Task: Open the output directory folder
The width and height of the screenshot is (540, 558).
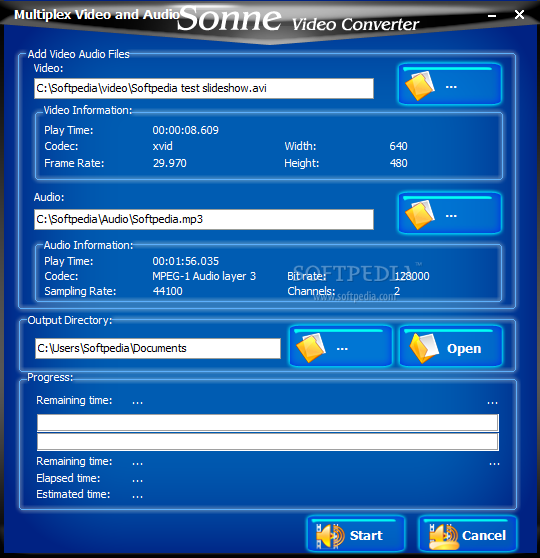Action: pos(451,346)
